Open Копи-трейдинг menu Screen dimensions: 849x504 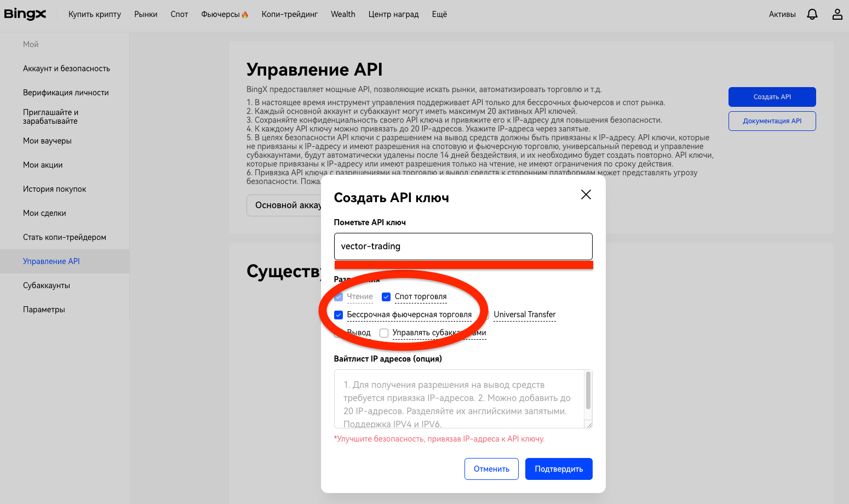(x=290, y=14)
